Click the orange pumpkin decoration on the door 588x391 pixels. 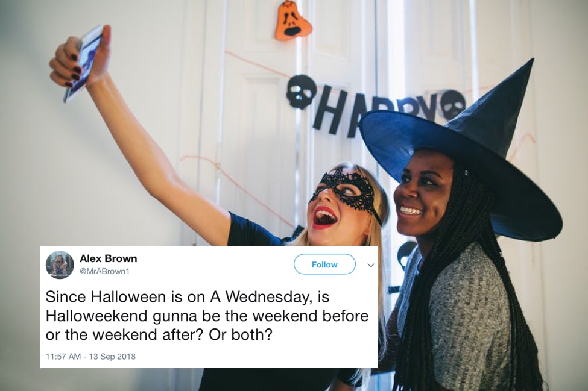click(x=292, y=20)
